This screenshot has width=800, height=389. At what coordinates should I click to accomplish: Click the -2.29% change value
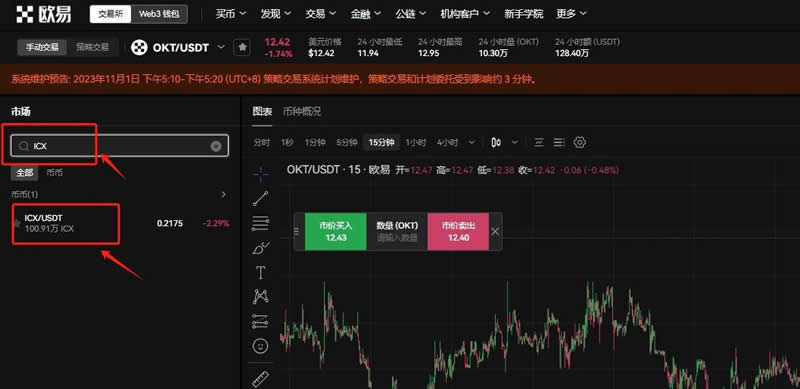[x=216, y=223]
